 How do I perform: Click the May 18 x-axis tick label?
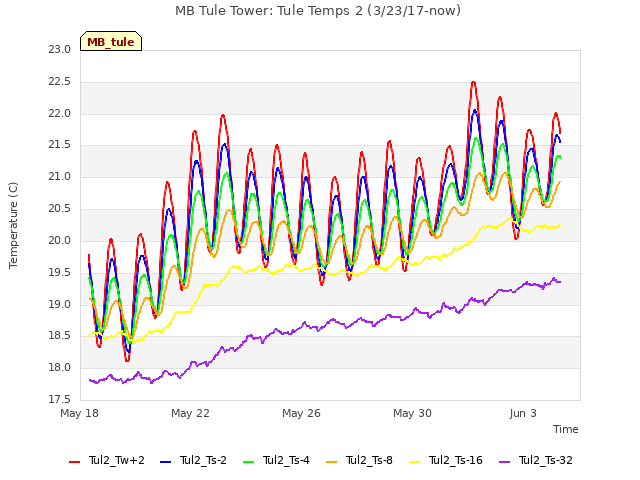[80, 413]
